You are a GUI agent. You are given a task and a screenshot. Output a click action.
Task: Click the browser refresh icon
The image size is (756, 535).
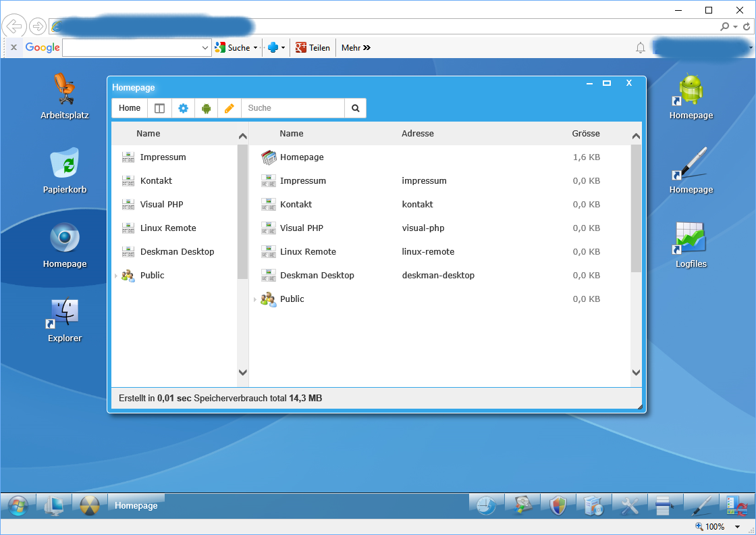click(747, 26)
